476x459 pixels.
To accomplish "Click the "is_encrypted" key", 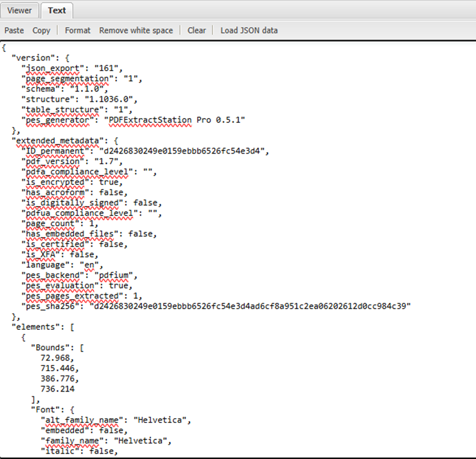I will click(55, 182).
